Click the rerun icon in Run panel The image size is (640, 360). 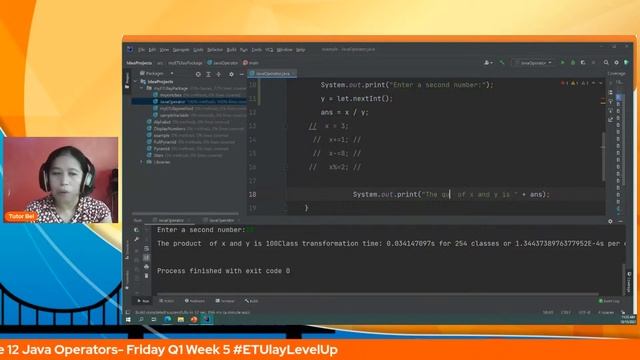(136, 230)
